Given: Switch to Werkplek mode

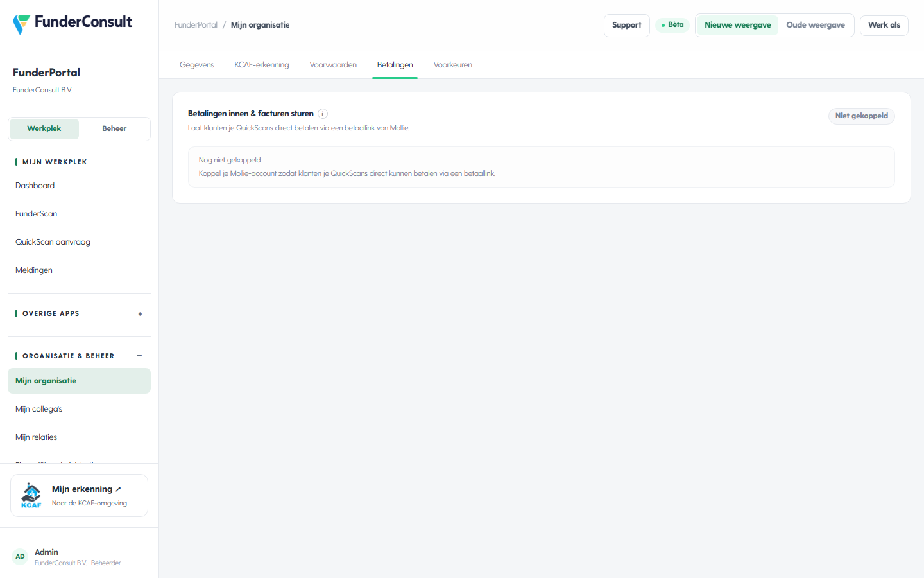Looking at the screenshot, I should point(44,128).
